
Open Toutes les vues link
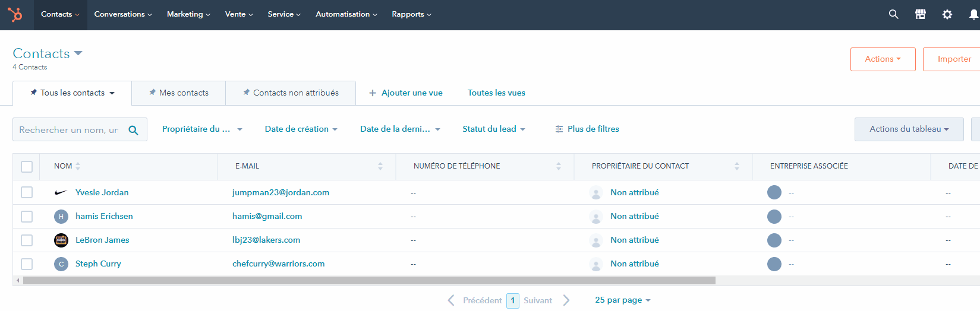tap(496, 93)
